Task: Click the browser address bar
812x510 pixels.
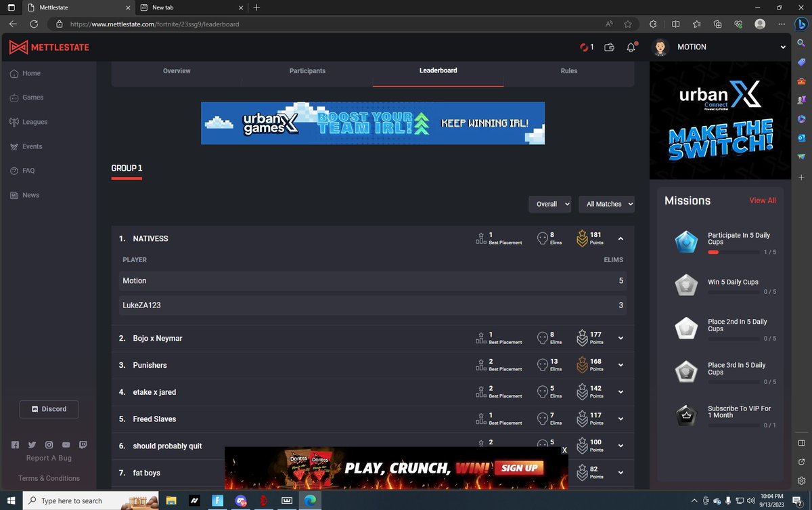Action: 325,24
